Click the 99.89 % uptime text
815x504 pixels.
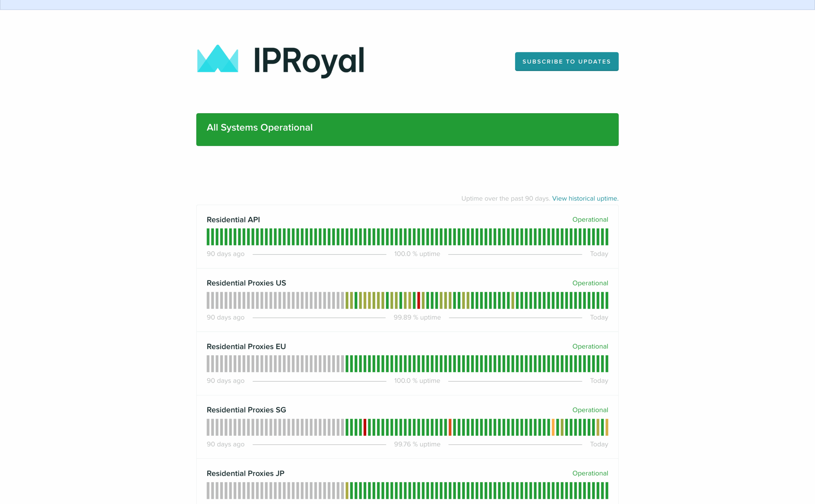click(x=417, y=317)
